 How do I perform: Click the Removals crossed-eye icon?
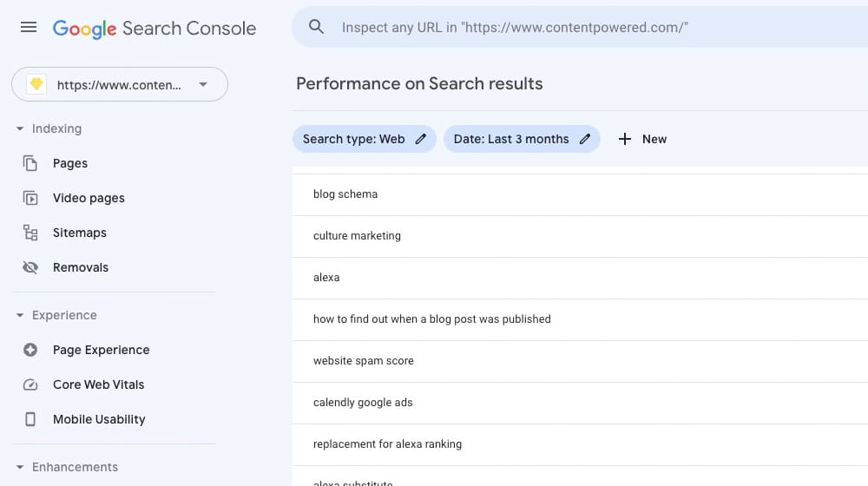coord(30,267)
